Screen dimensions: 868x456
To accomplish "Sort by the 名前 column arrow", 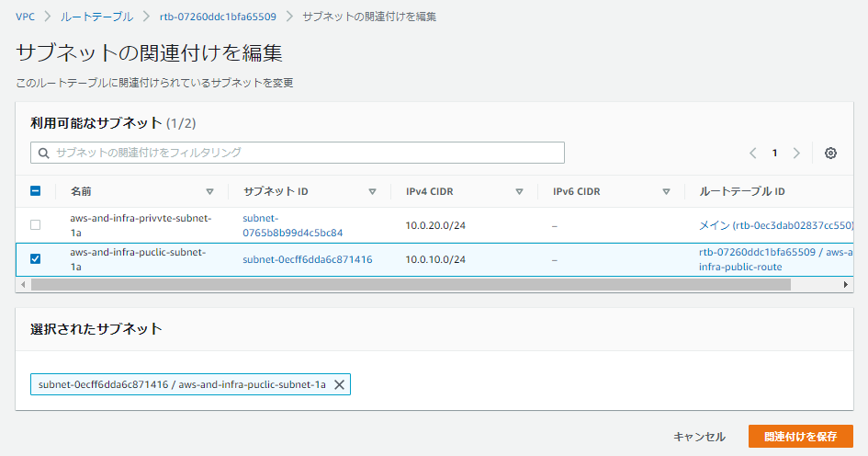I will click(209, 191).
